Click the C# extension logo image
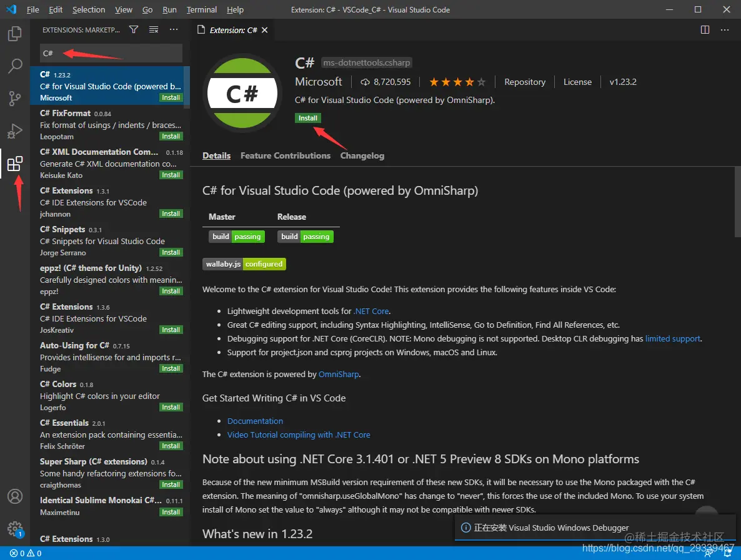The width and height of the screenshot is (741, 560). click(x=242, y=93)
